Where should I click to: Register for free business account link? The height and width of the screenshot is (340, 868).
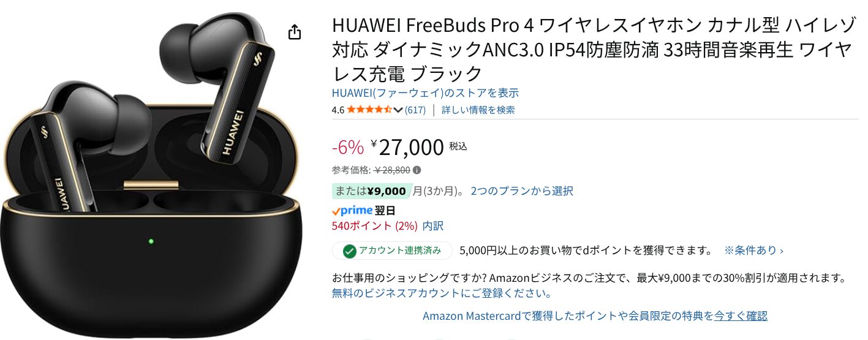(442, 293)
